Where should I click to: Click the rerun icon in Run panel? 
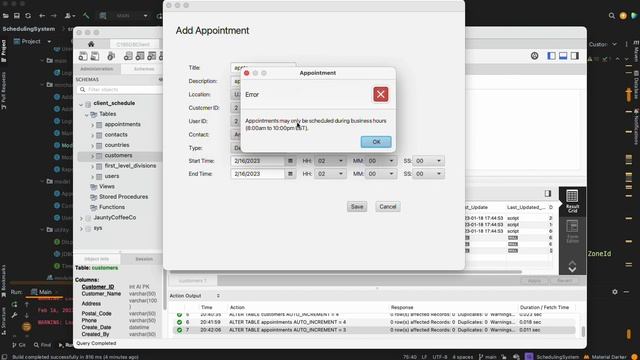14,304
